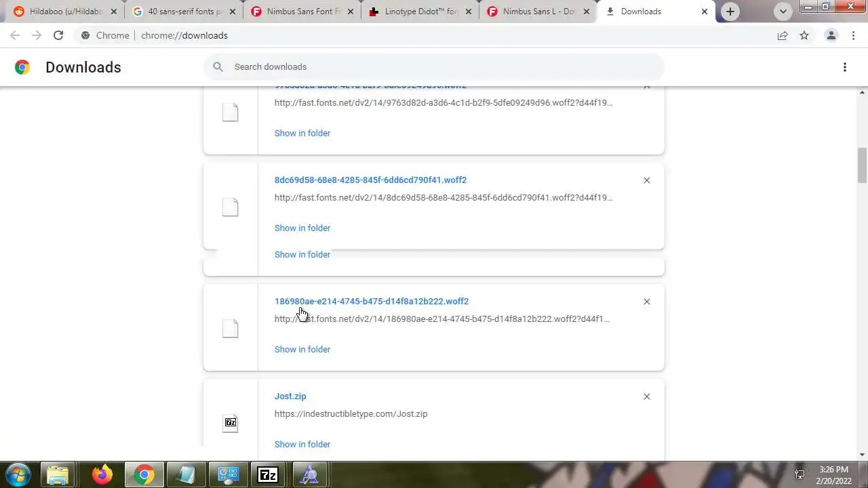Image resolution: width=868 pixels, height=488 pixels.
Task: Click the 186980ae file icon
Action: (231, 328)
